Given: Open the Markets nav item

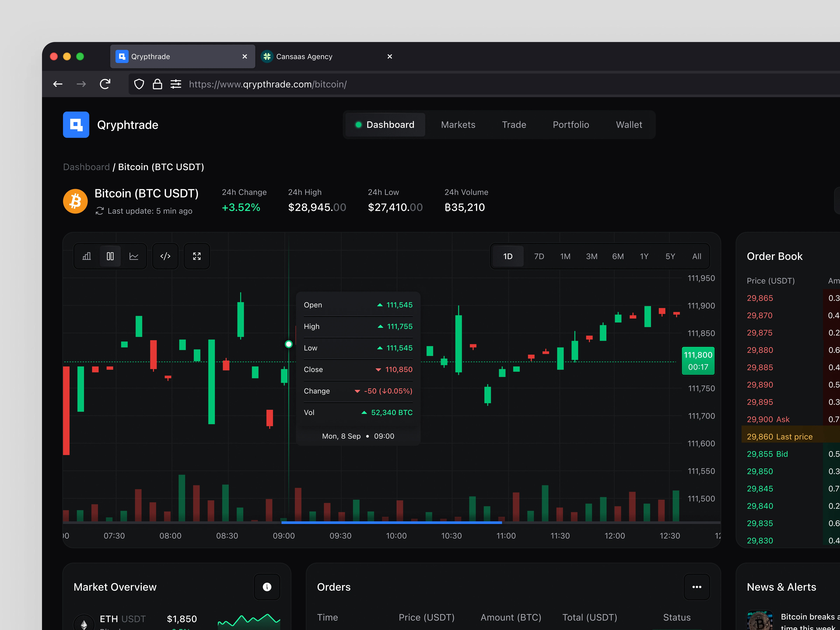Looking at the screenshot, I should [458, 125].
